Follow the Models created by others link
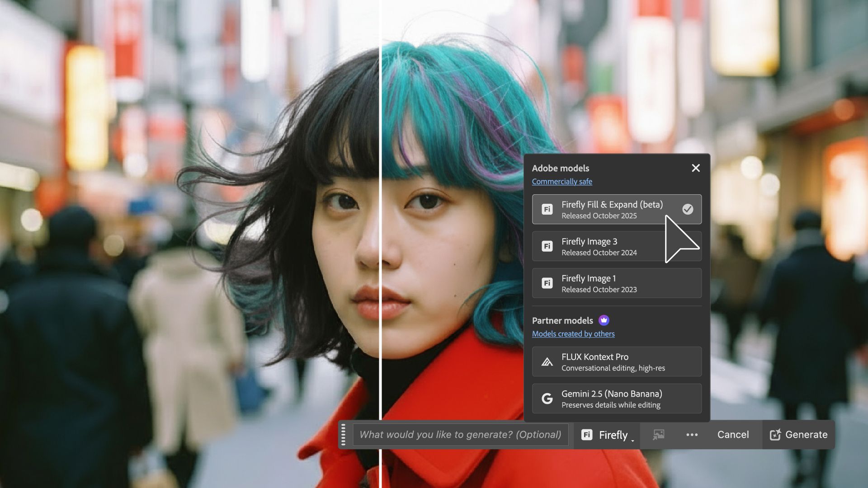Viewport: 868px width, 488px height. coord(573,334)
